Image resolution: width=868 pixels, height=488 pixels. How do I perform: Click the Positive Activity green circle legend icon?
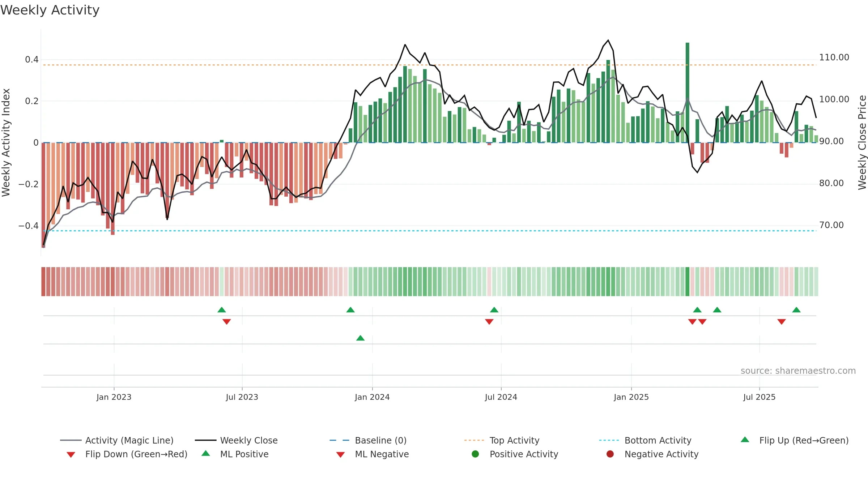tap(475, 454)
